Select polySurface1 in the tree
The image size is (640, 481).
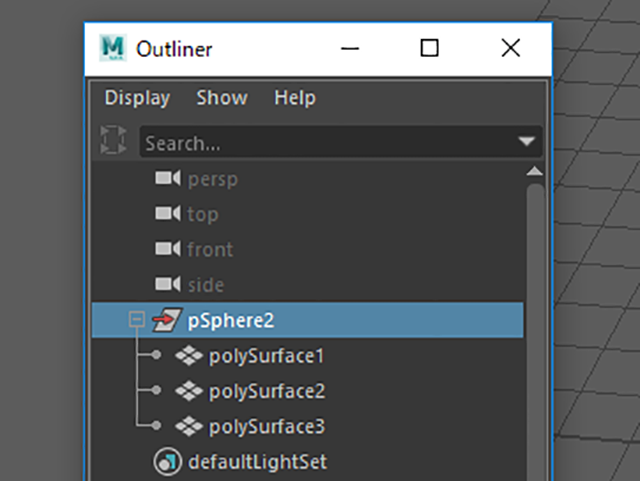click(267, 356)
